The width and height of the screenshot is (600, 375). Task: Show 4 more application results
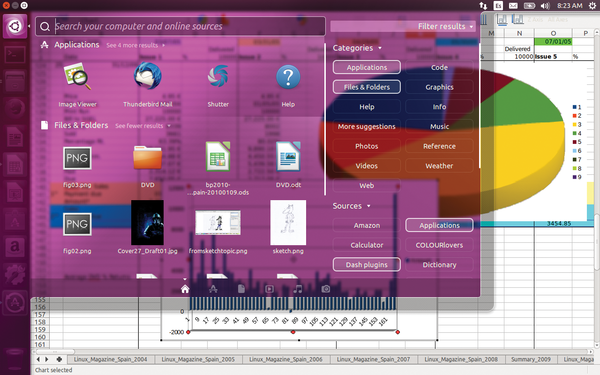pos(135,45)
